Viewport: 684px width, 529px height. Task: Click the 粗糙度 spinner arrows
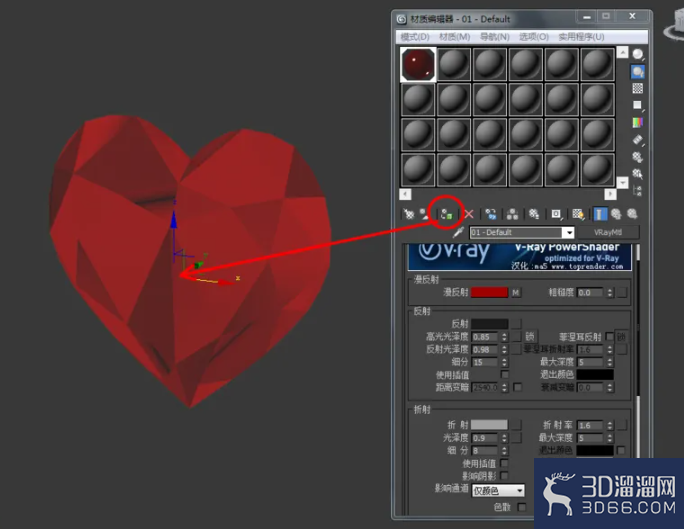pos(610,292)
